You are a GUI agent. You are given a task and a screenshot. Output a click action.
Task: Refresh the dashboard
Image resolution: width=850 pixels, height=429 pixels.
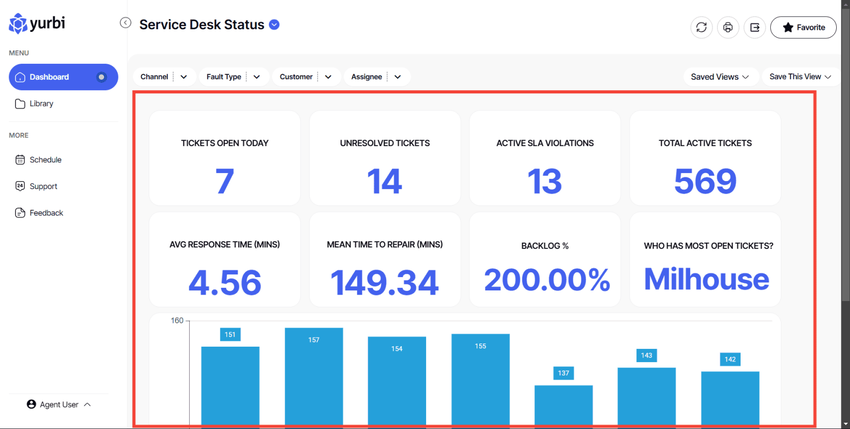tap(701, 27)
